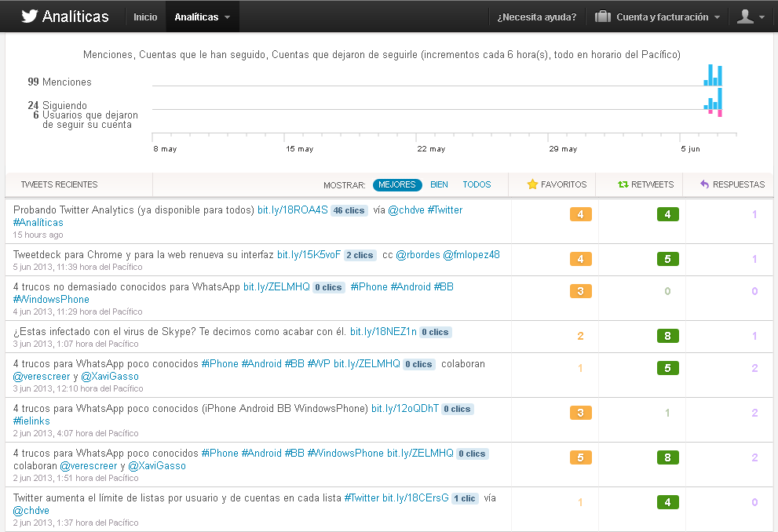This screenshot has width=778, height=532.
Task: Click #Twitter hashtag in the list-limit tweet
Action: [362, 497]
